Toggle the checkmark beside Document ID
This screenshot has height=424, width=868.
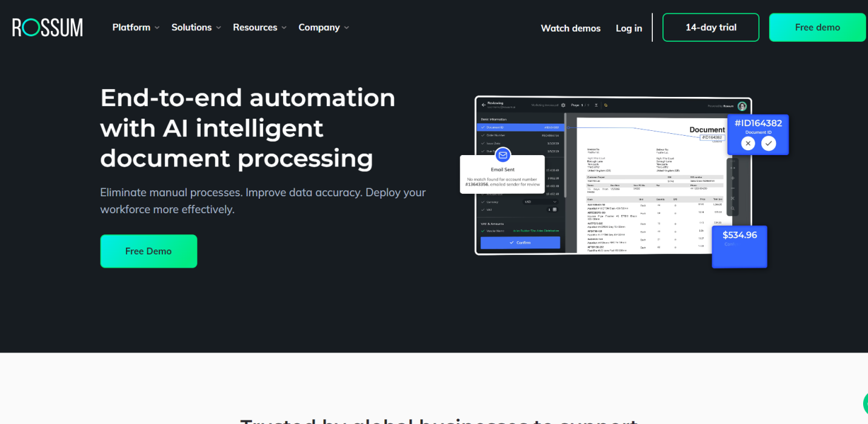point(482,127)
